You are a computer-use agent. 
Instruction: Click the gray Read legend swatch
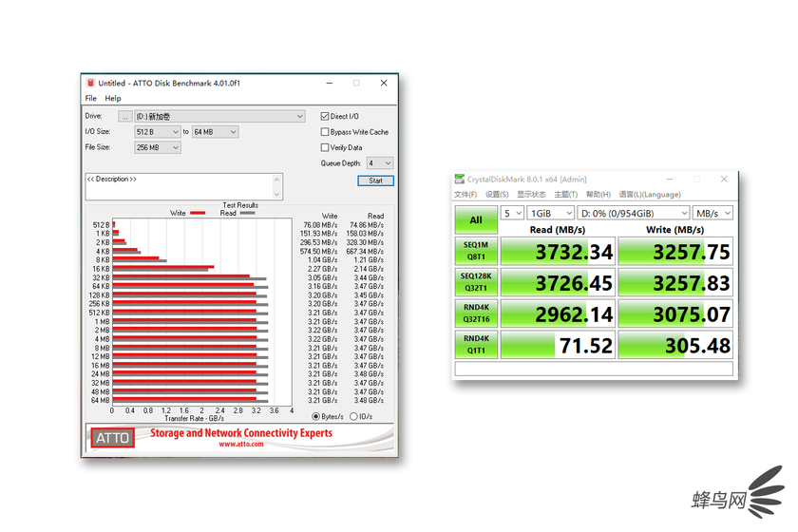(247, 213)
